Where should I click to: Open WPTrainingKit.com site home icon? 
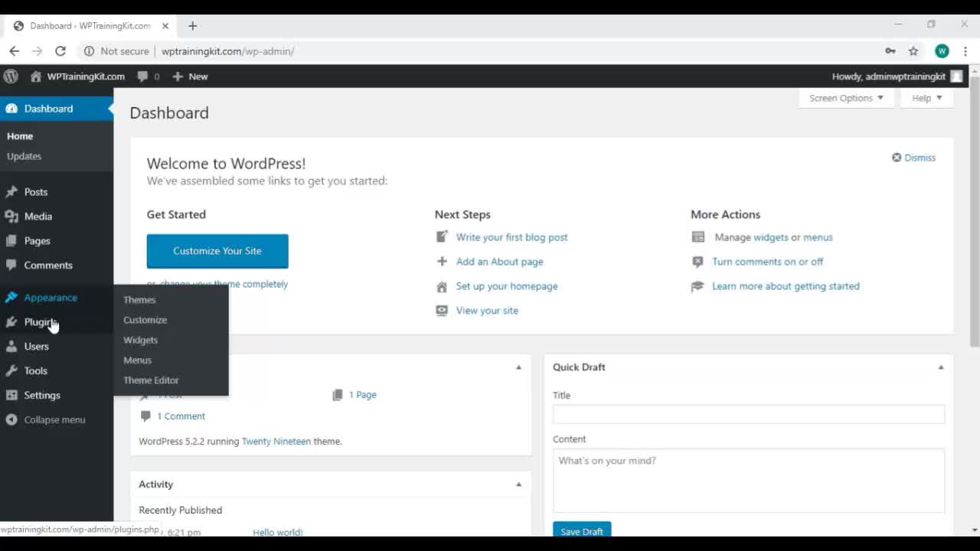[36, 77]
